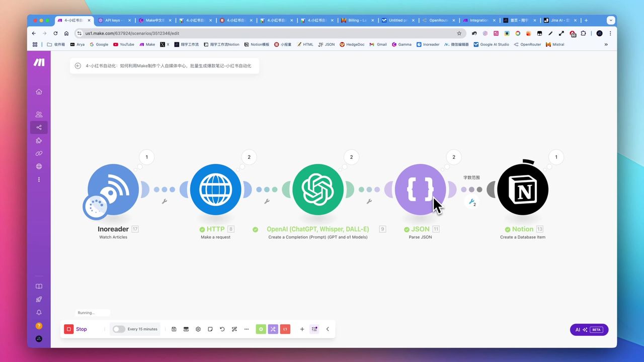
Task: Click the auto-align magic wand icon
Action: coord(234,329)
